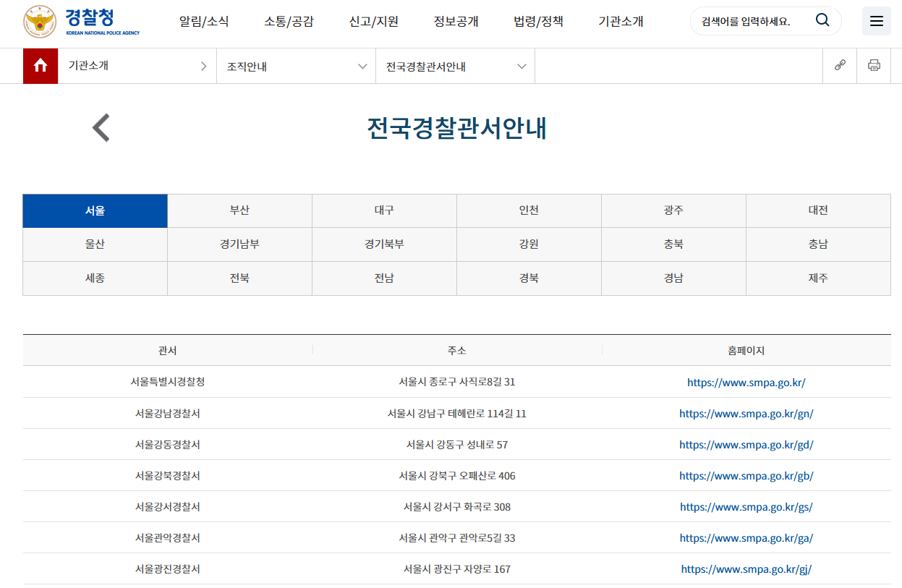Open the 조직안내 breadcrumb dropdown
Image resolution: width=902 pixels, height=588 pixels.
pyautogui.click(x=296, y=66)
